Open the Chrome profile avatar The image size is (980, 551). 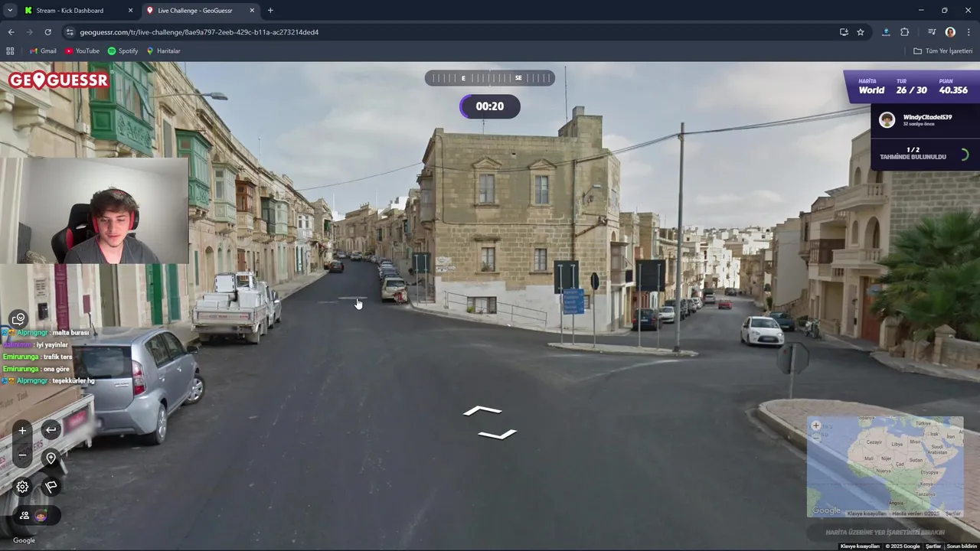tap(950, 32)
